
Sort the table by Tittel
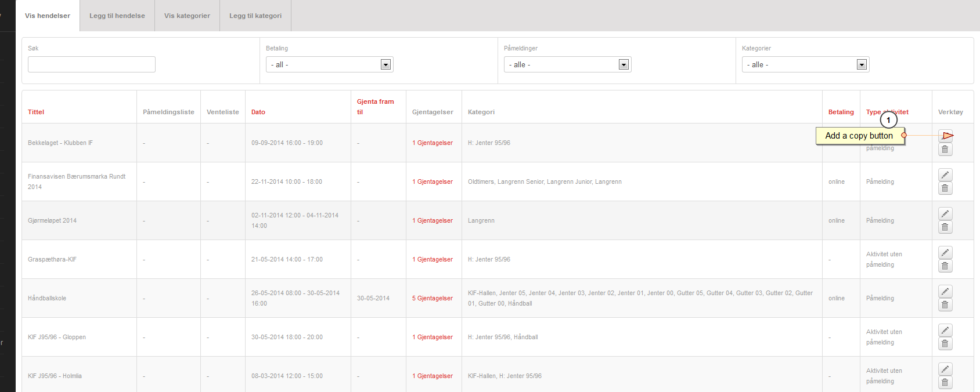36,112
